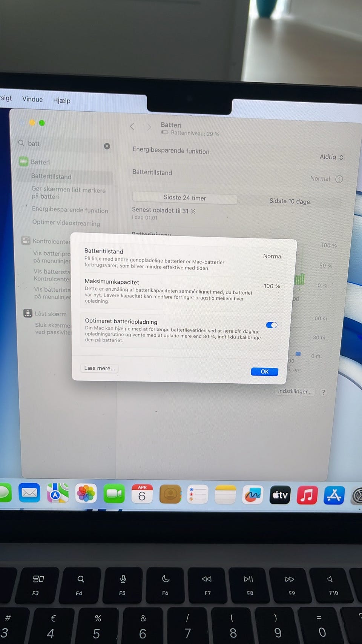Click the magnifier search icon
Image resolution: width=362 pixels, height=644 pixels.
[21, 143]
